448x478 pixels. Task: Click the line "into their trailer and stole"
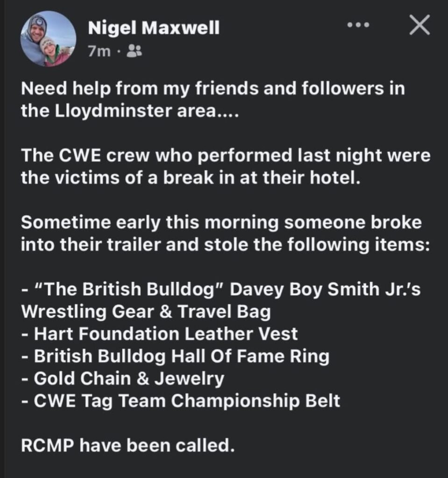pyautogui.click(x=224, y=245)
